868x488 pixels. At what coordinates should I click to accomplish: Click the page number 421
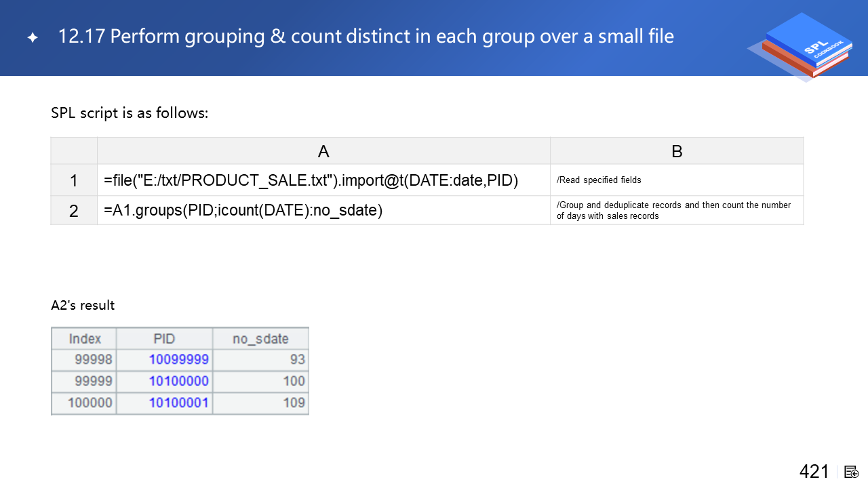pos(814,472)
